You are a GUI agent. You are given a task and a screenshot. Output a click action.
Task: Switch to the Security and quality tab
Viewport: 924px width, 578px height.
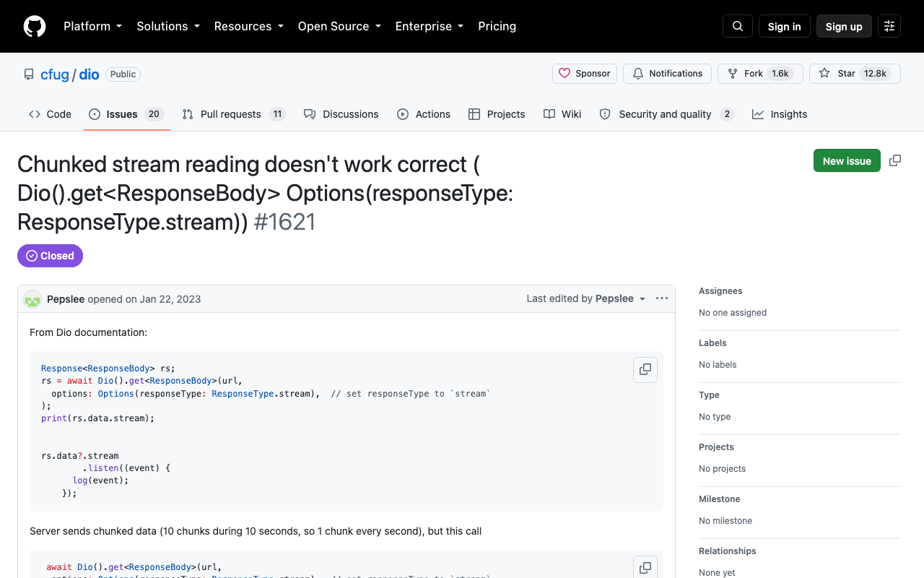pos(667,114)
